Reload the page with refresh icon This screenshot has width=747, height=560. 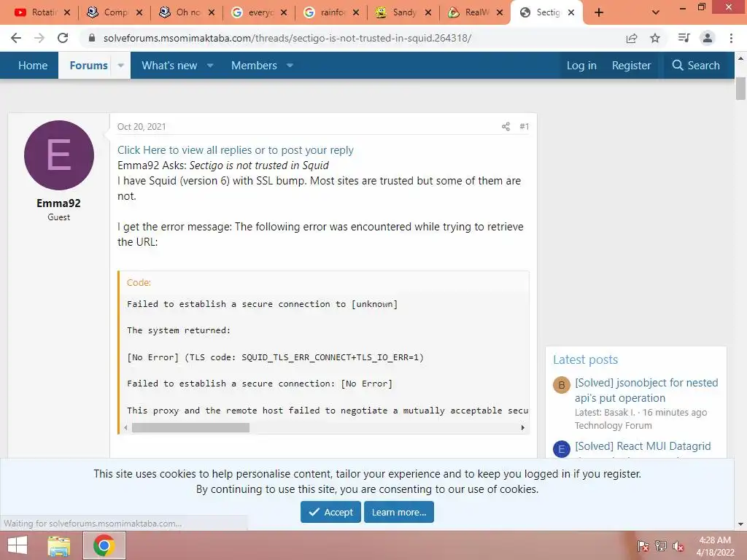pyautogui.click(x=63, y=38)
